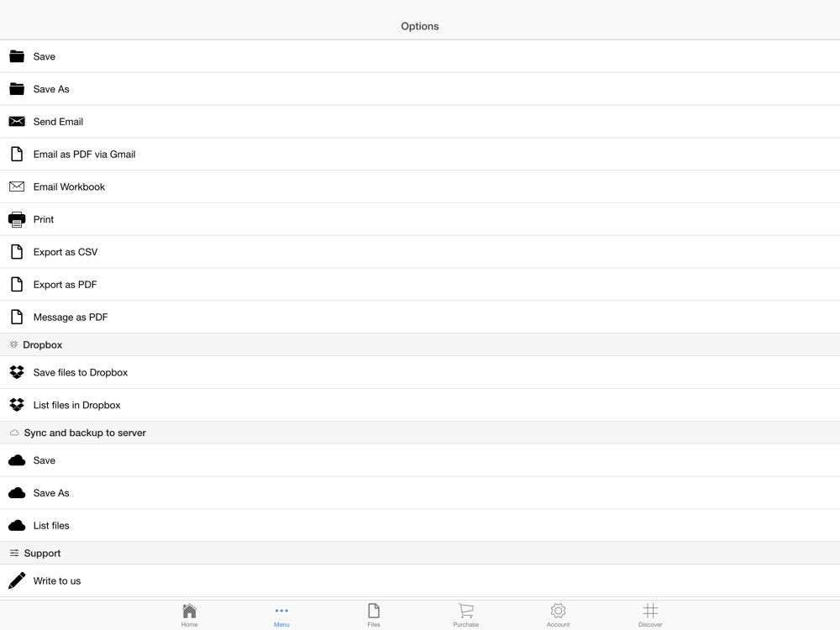Screen dimensions: 840x630
Task: Choose Save under Sync and backup
Action: (420, 460)
